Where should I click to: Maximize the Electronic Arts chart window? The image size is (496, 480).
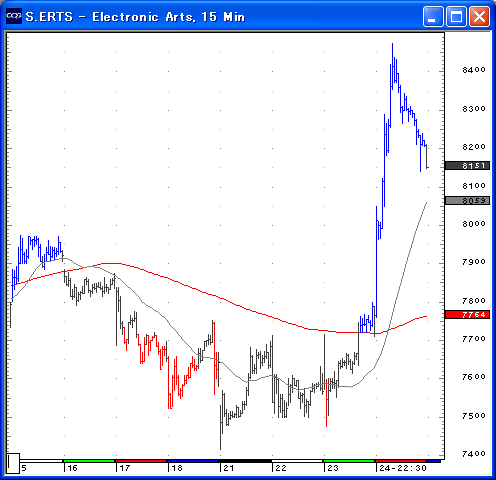456,16
